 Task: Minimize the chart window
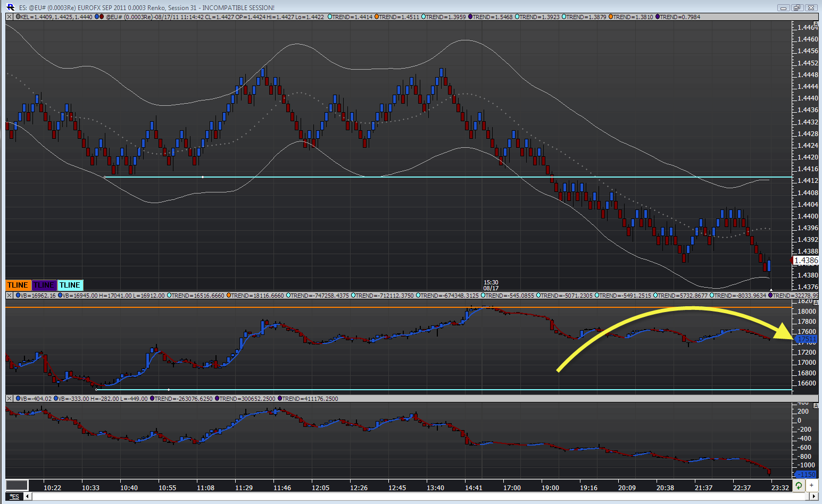point(783,7)
